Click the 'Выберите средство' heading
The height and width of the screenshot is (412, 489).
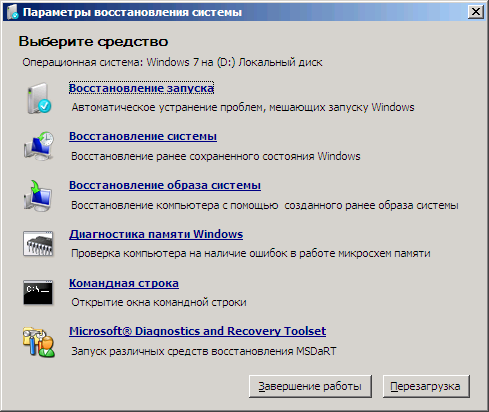click(x=93, y=42)
